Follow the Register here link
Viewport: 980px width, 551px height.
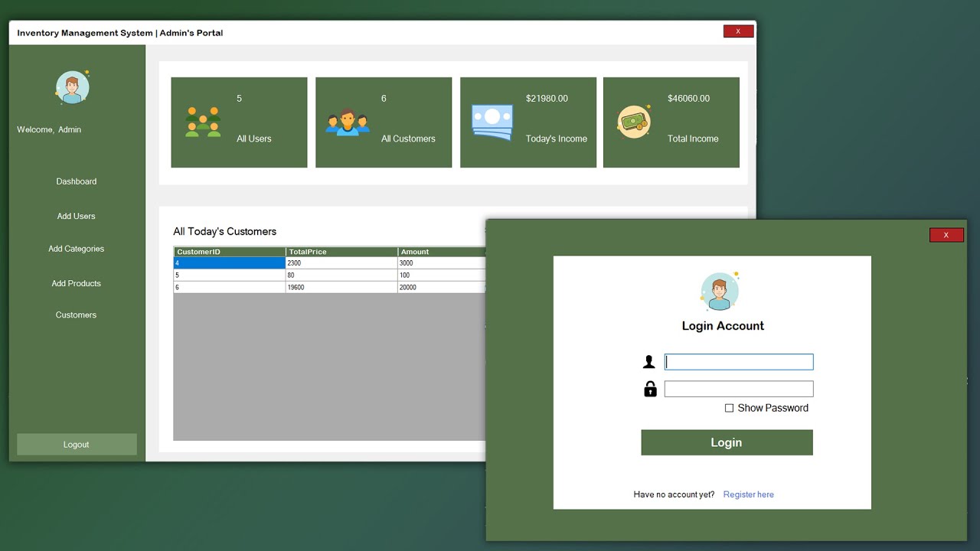[749, 494]
